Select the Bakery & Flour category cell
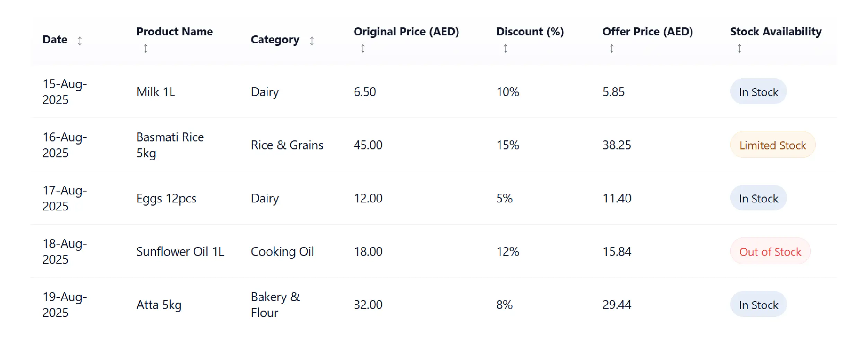The image size is (868, 347). 275,305
